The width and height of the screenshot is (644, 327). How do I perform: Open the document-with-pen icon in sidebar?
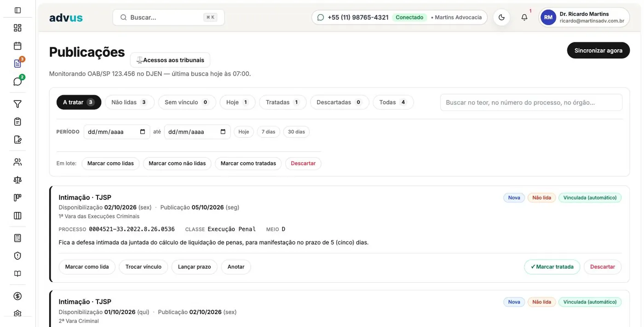point(17,140)
